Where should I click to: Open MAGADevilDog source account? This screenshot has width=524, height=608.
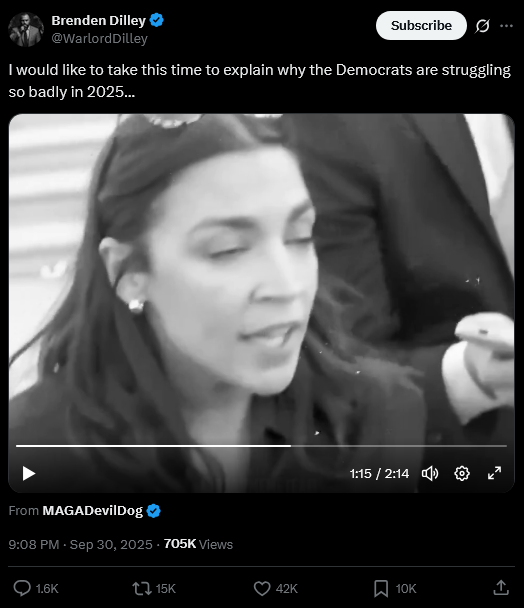(x=93, y=511)
